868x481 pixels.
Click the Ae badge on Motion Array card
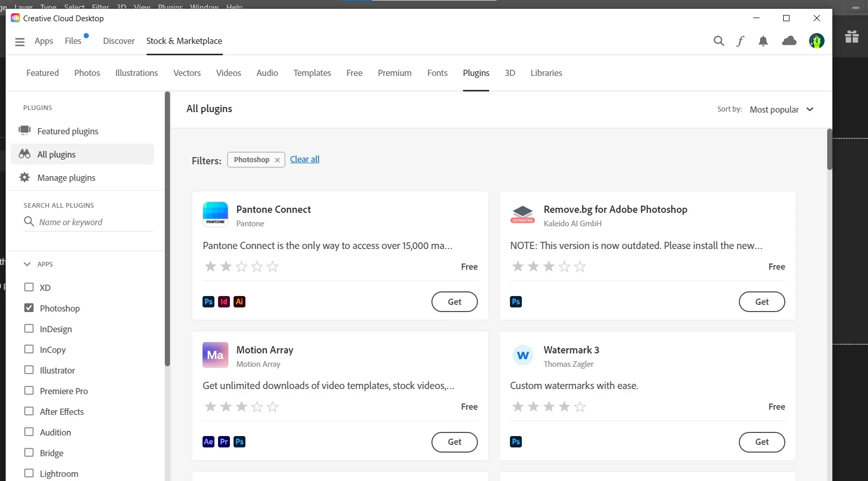pos(209,442)
